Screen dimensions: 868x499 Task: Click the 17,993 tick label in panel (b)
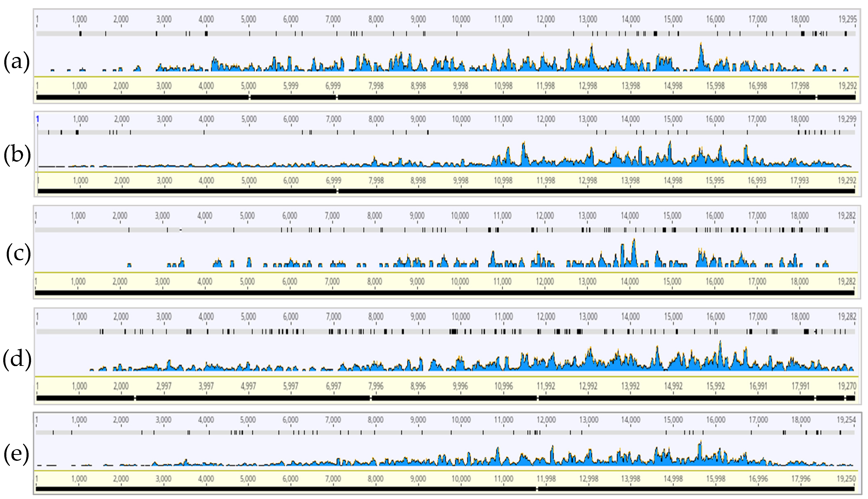point(799,180)
